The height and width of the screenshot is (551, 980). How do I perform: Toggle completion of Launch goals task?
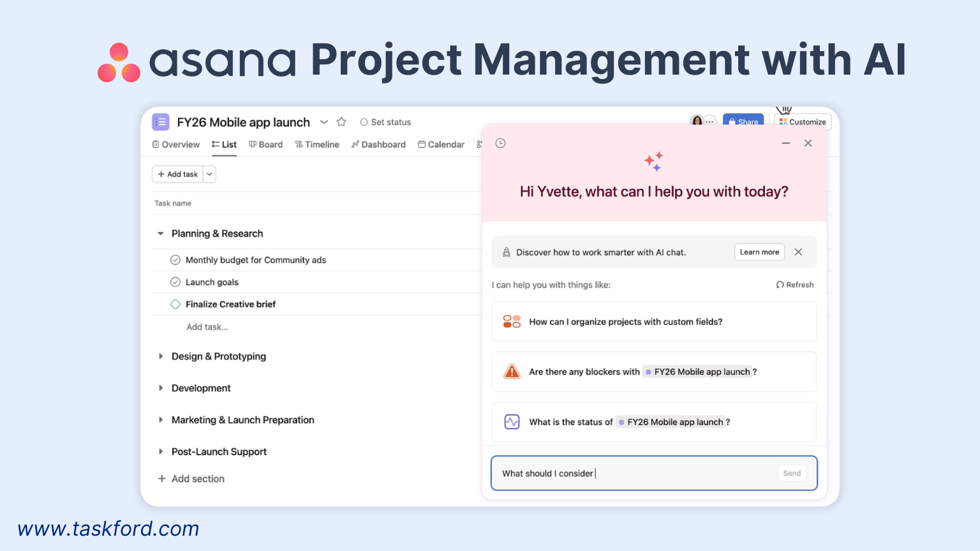175,282
